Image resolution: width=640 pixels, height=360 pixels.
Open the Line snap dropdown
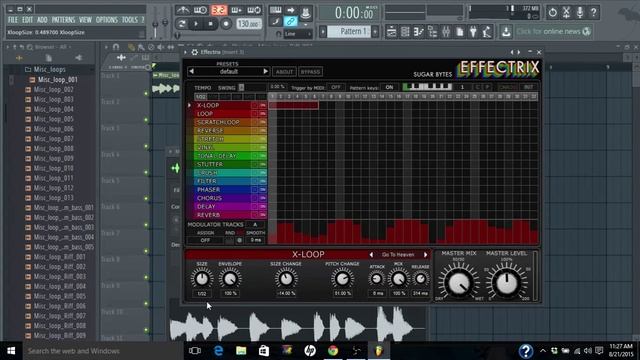coord(298,34)
